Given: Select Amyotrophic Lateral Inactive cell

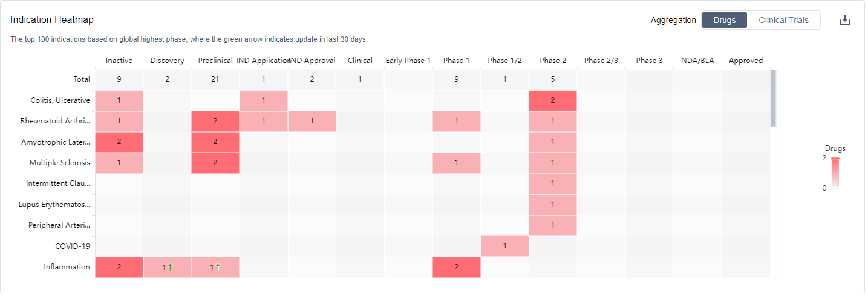Looking at the screenshot, I should point(119,142).
